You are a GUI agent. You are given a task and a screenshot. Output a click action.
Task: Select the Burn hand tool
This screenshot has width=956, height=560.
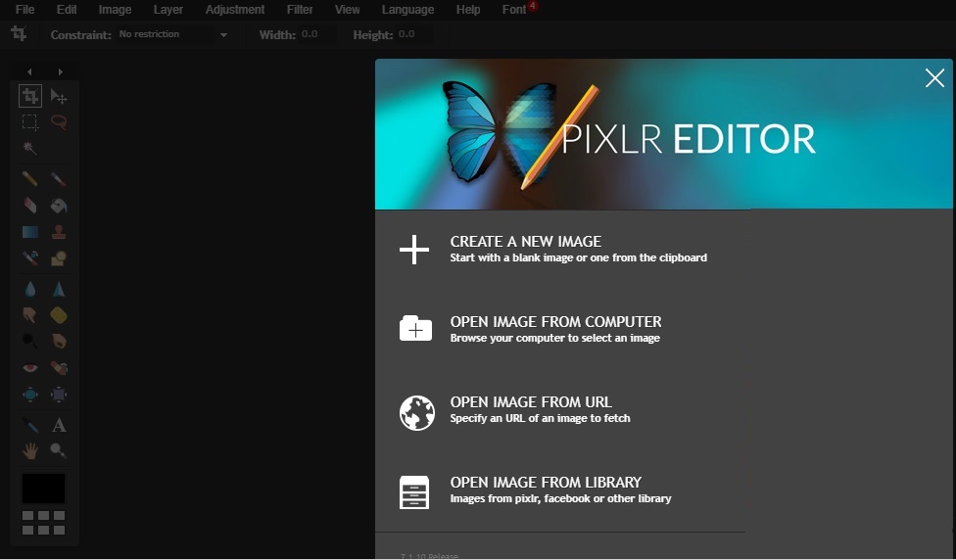point(59,342)
